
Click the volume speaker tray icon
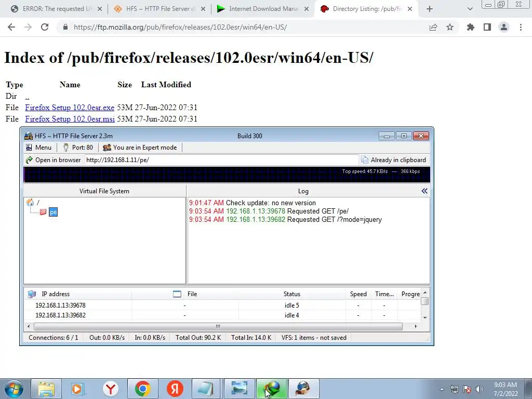coord(480,389)
